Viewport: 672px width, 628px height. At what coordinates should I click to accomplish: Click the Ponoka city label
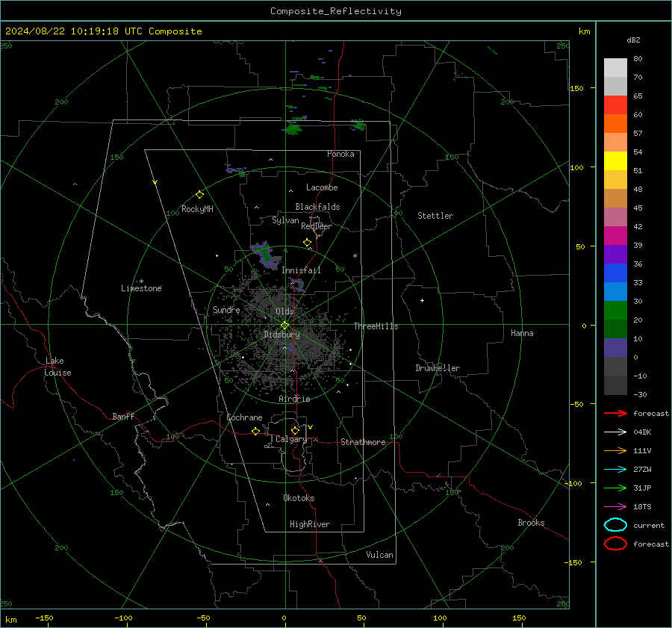tap(340, 154)
